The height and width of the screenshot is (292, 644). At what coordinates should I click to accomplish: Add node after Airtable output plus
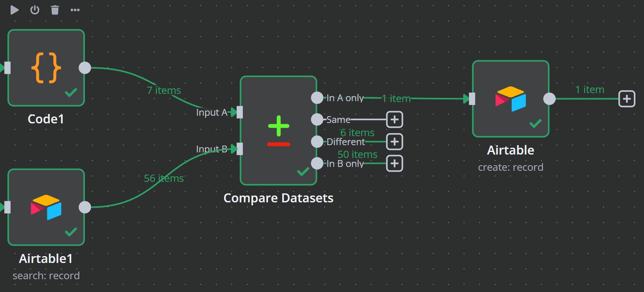tap(627, 99)
